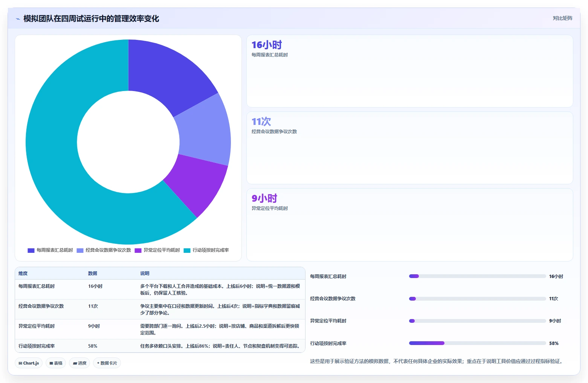The image size is (588, 383).
Task: Select the 11次 stat card
Action: click(x=410, y=148)
